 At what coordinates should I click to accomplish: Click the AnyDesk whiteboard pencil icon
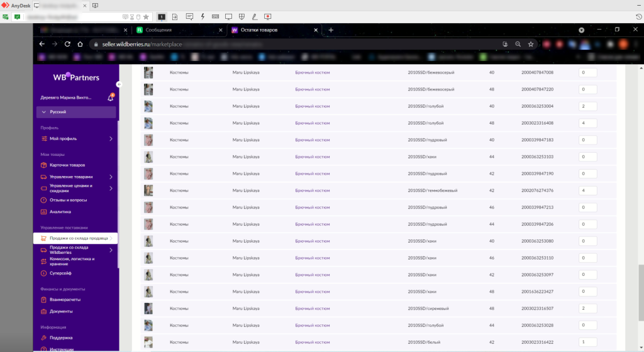coord(255,16)
